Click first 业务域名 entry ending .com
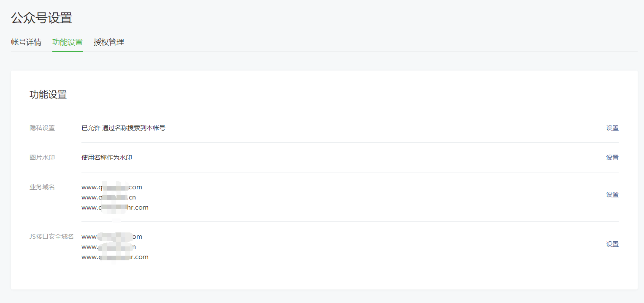644x303 pixels. coord(112,187)
